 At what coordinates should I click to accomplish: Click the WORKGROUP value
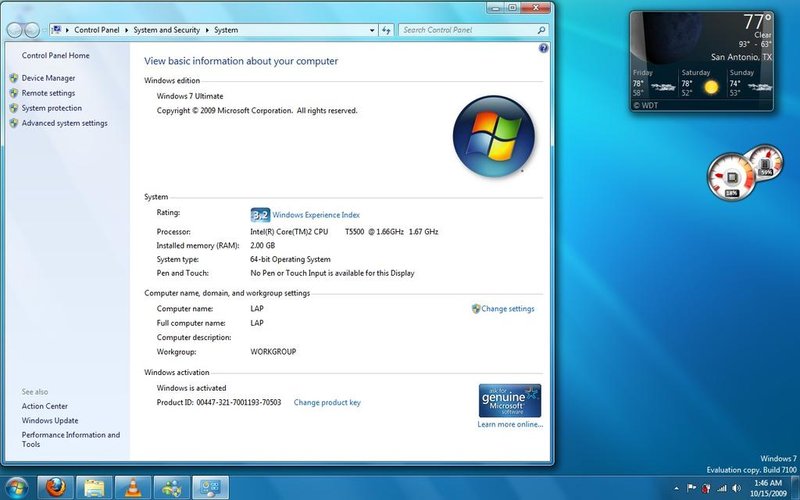(x=273, y=352)
